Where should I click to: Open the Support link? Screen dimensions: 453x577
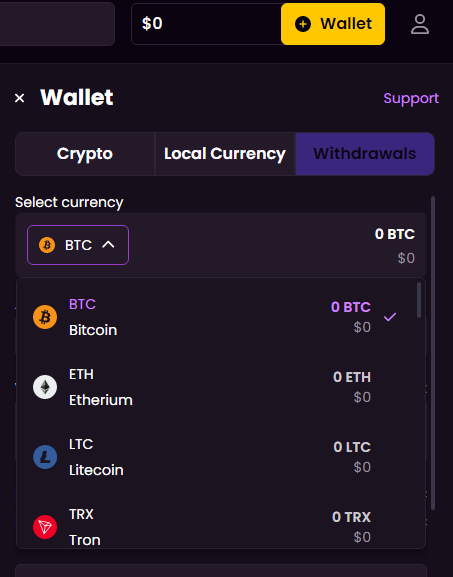pyautogui.click(x=411, y=98)
